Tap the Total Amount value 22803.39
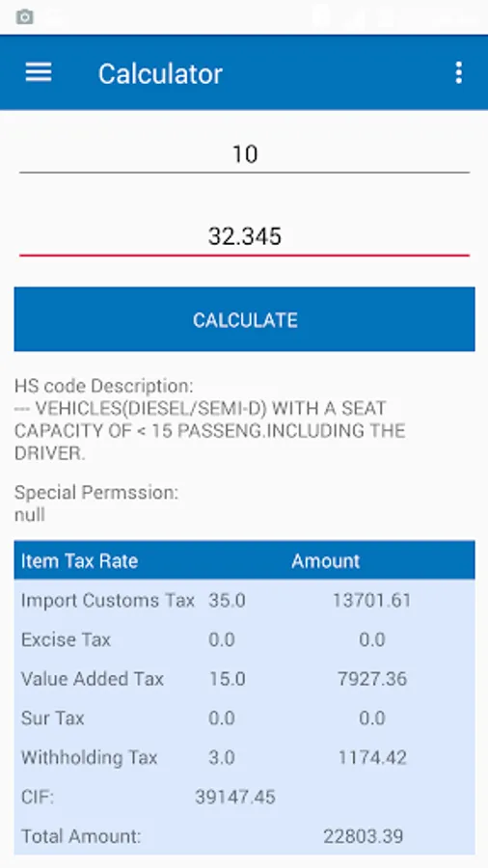 click(363, 836)
